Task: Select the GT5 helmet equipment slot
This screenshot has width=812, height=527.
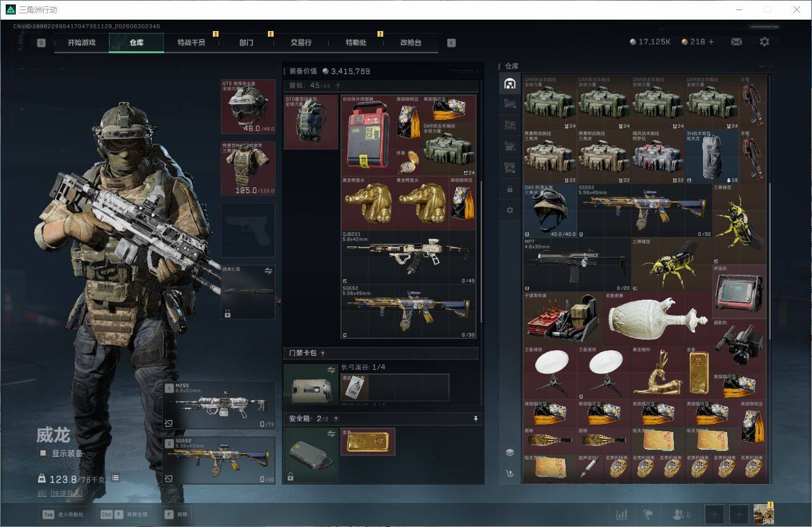Action: [x=248, y=106]
